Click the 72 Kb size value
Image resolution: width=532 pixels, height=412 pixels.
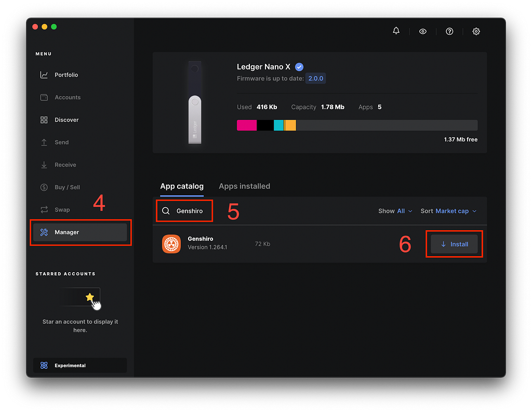(x=262, y=244)
